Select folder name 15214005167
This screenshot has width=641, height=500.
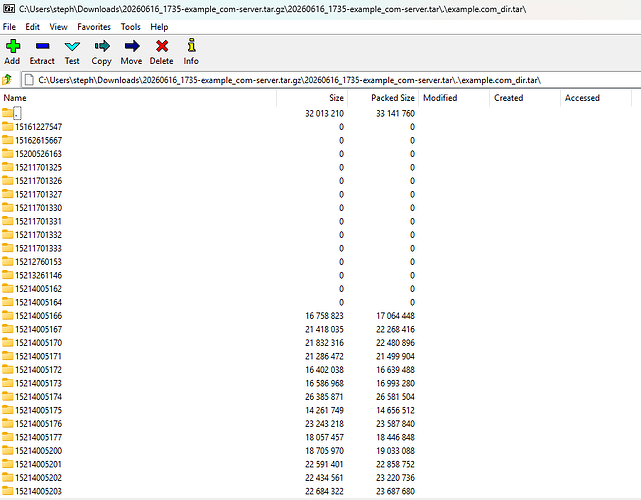pos(38,329)
